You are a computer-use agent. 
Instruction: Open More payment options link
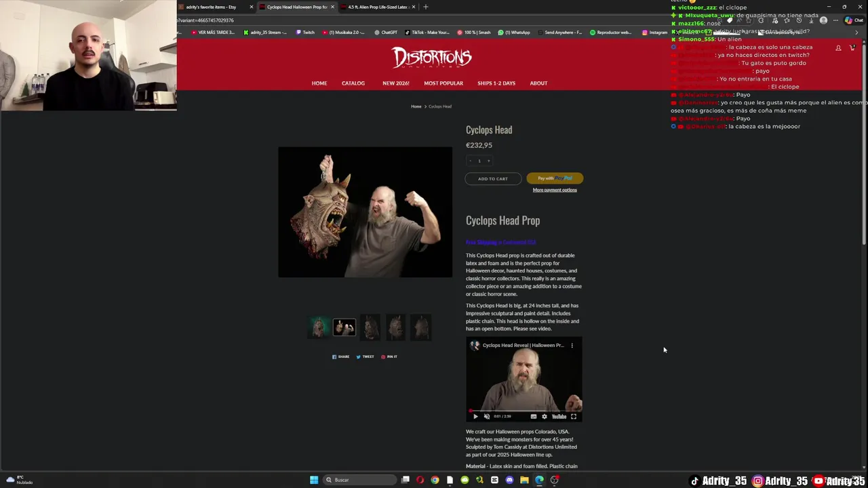pos(555,190)
